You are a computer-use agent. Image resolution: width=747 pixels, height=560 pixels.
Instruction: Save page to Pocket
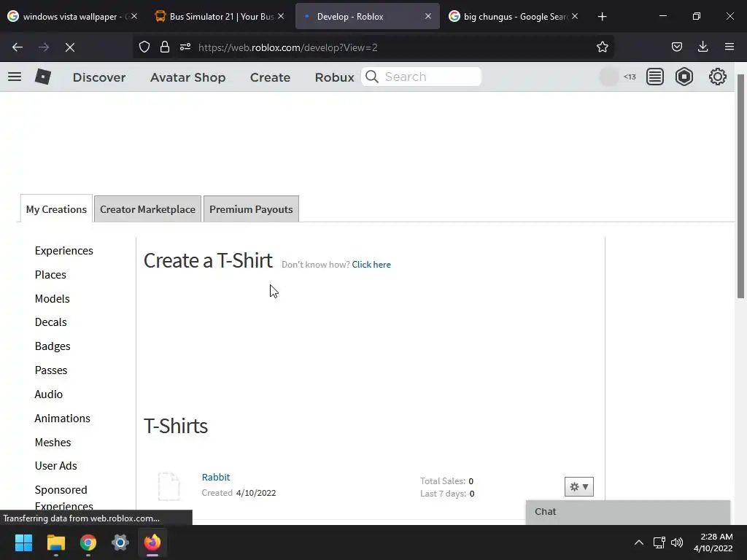[677, 47]
